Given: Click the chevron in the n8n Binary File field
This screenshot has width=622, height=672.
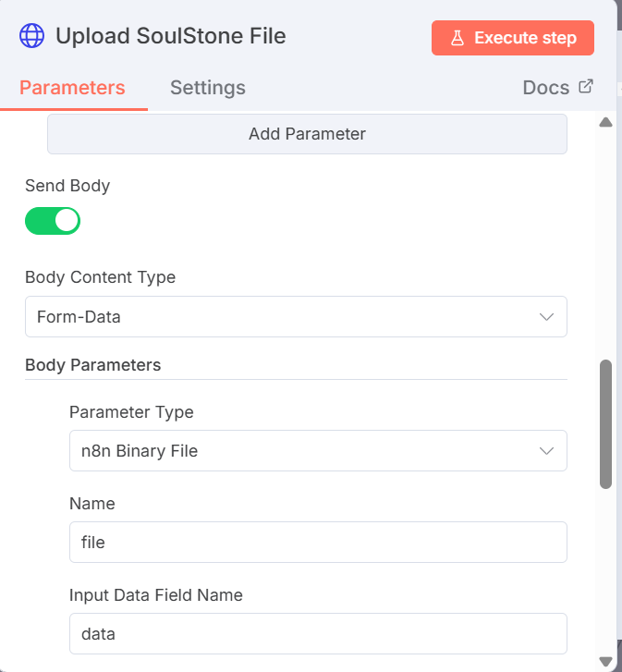Looking at the screenshot, I should pos(546,451).
